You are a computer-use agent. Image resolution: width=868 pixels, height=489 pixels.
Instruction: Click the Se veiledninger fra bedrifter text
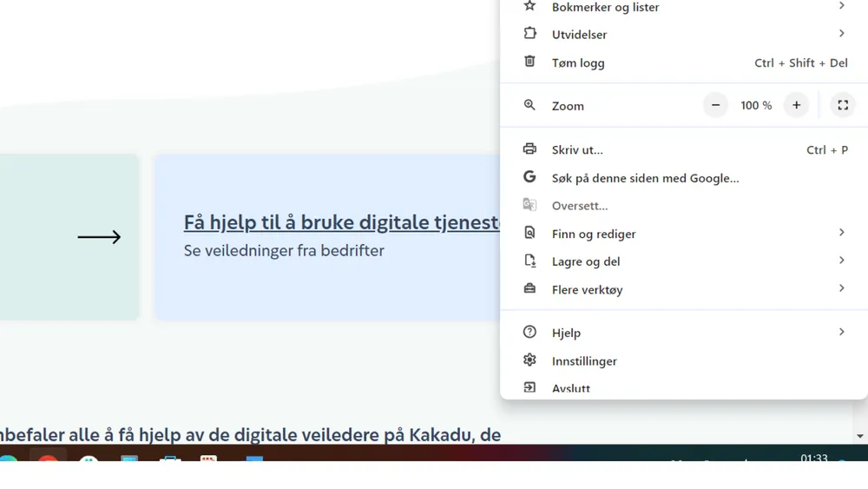[x=284, y=251]
